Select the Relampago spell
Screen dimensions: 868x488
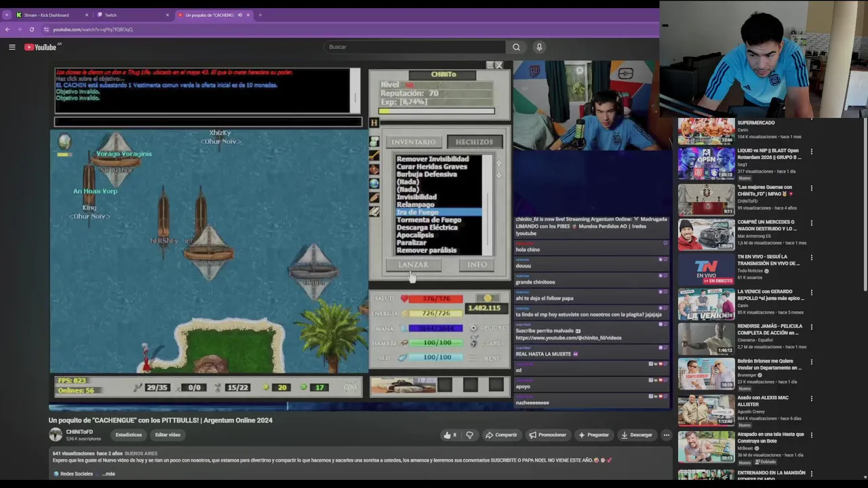415,205
